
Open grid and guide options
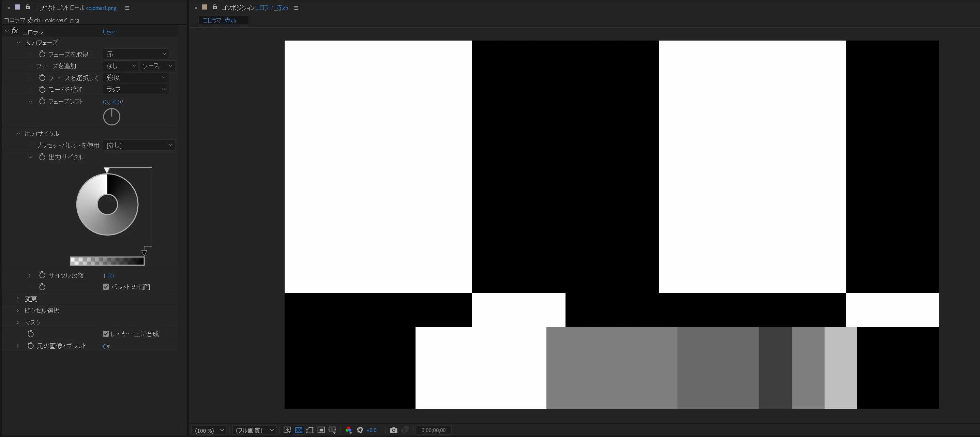332,430
